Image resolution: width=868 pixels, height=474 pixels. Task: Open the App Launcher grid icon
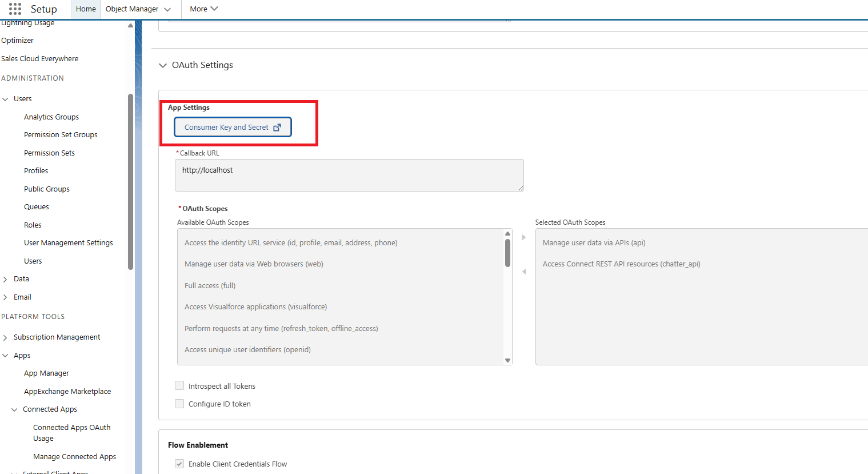click(x=15, y=9)
